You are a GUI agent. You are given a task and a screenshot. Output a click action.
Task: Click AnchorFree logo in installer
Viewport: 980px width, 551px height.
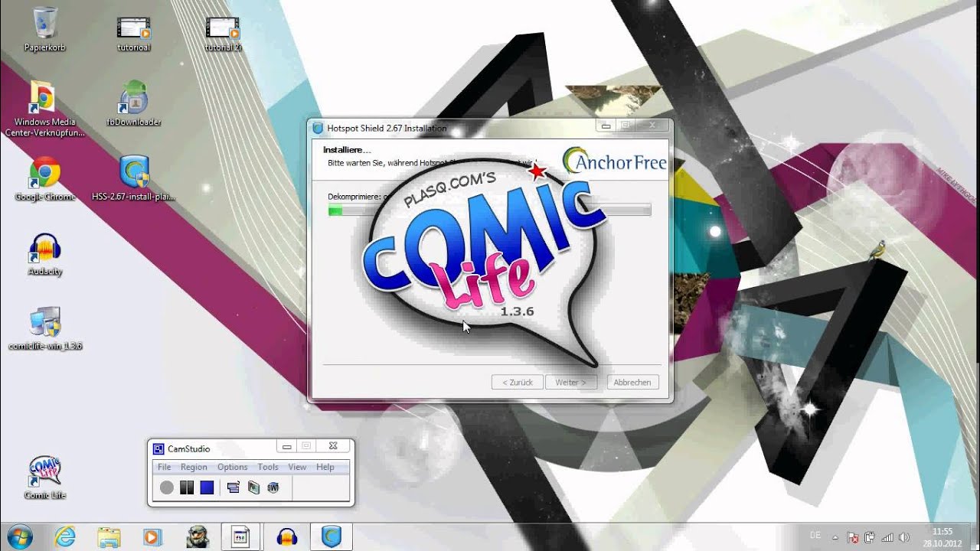point(614,161)
